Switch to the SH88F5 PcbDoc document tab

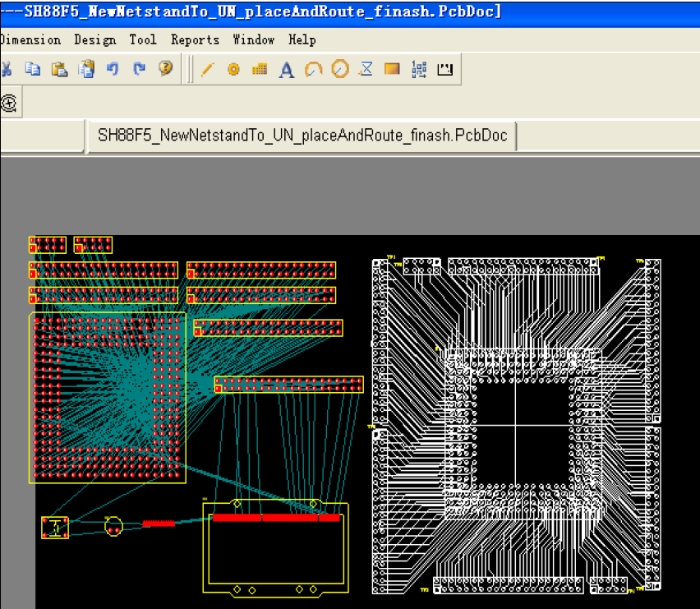point(302,136)
